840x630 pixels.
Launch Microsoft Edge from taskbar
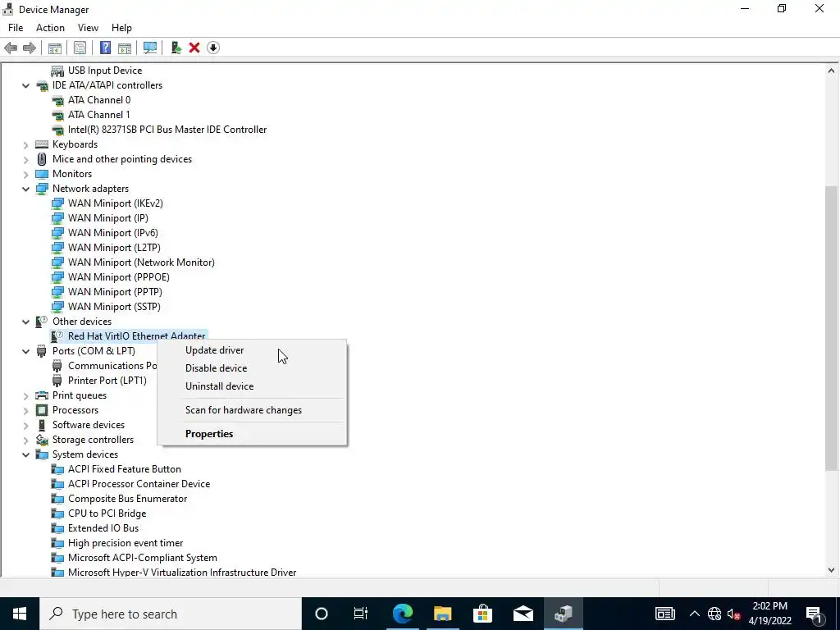click(x=402, y=614)
